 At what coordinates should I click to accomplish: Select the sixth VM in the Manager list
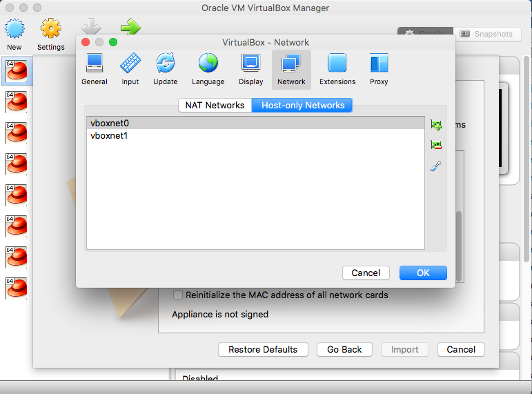17,226
